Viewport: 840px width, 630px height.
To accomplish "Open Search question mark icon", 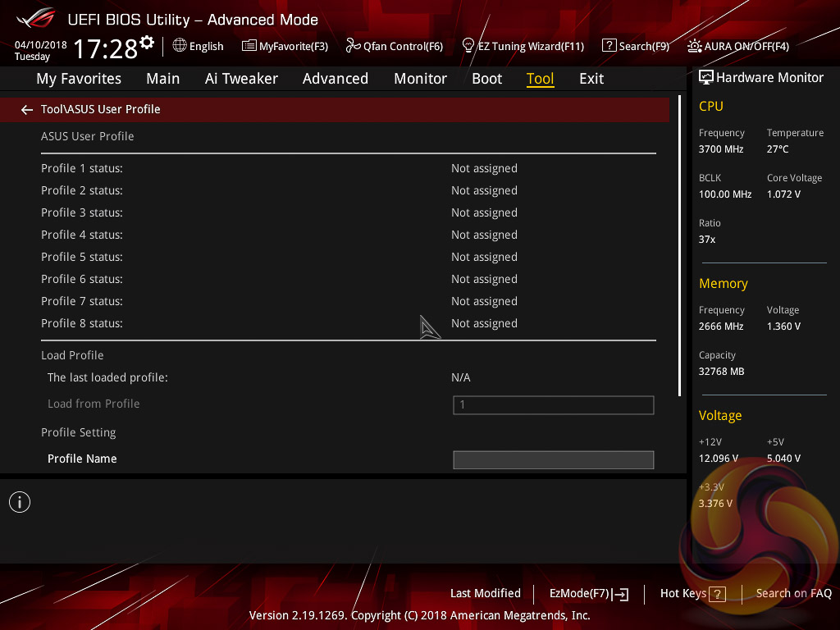I will click(609, 46).
